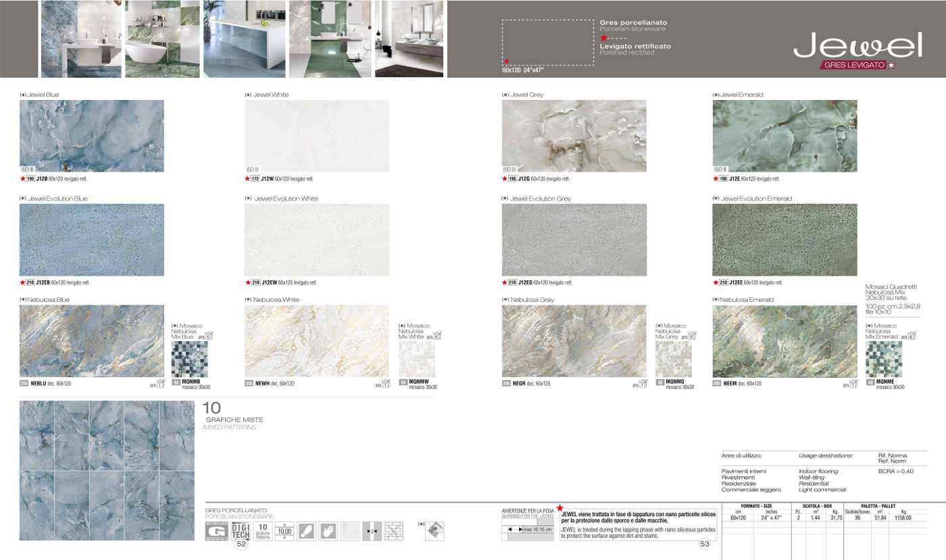The image size is (946, 560).
Task: Select the Nebulosa Emerald decor sample
Action: click(x=785, y=341)
